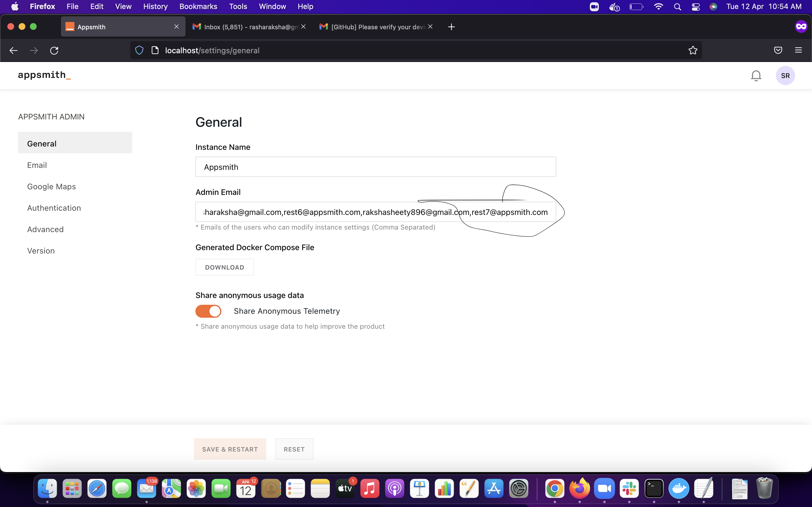The image size is (812, 507).
Task: Click the SR profile avatar
Action: [785, 75]
